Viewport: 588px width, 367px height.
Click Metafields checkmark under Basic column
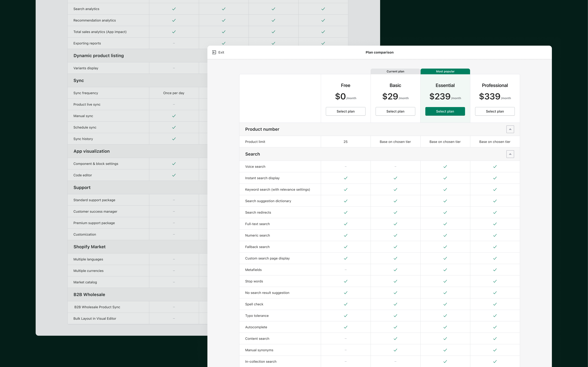click(395, 270)
